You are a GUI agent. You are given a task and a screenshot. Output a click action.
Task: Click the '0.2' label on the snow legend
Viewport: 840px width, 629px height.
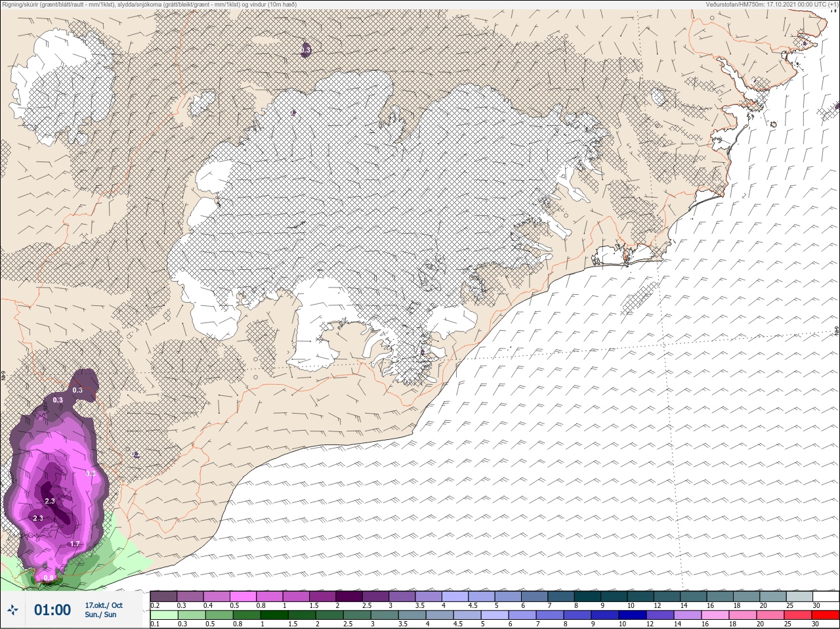pos(155,605)
